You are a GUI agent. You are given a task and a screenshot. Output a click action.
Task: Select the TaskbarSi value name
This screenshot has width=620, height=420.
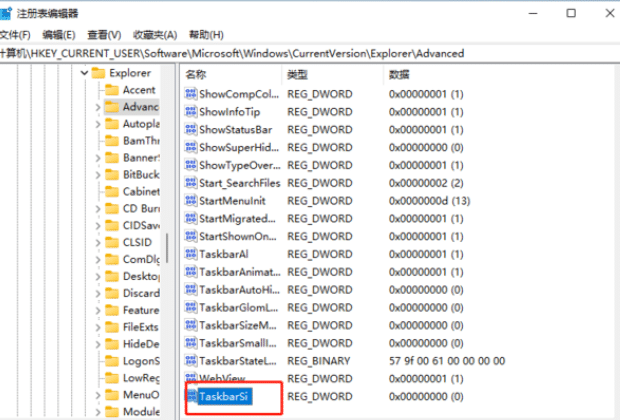[224, 396]
